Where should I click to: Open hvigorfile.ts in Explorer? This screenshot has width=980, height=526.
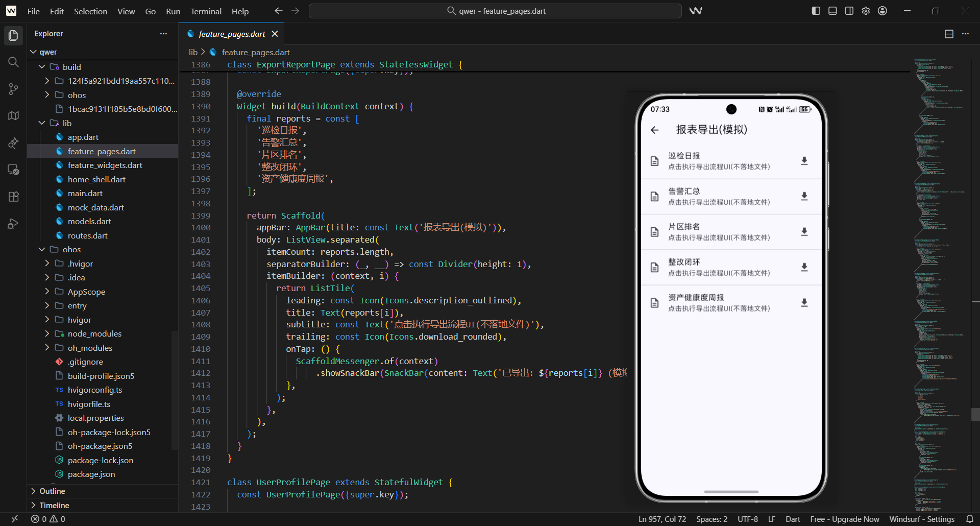point(89,404)
